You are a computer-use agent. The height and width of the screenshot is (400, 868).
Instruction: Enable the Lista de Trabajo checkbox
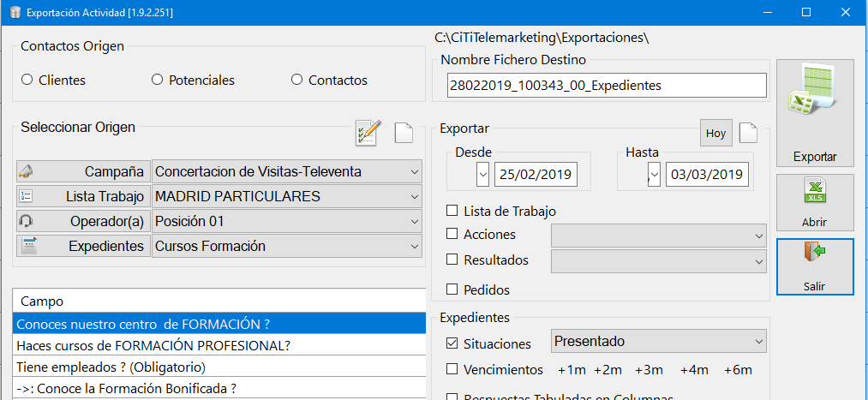452,211
